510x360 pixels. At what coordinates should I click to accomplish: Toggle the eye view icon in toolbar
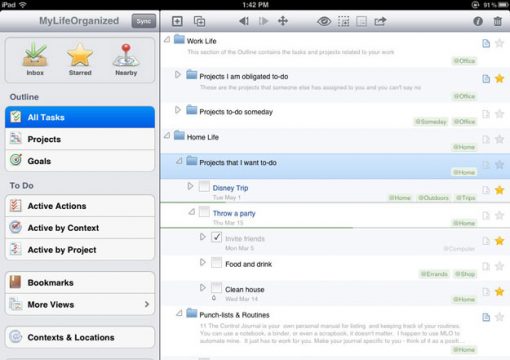[x=324, y=22]
